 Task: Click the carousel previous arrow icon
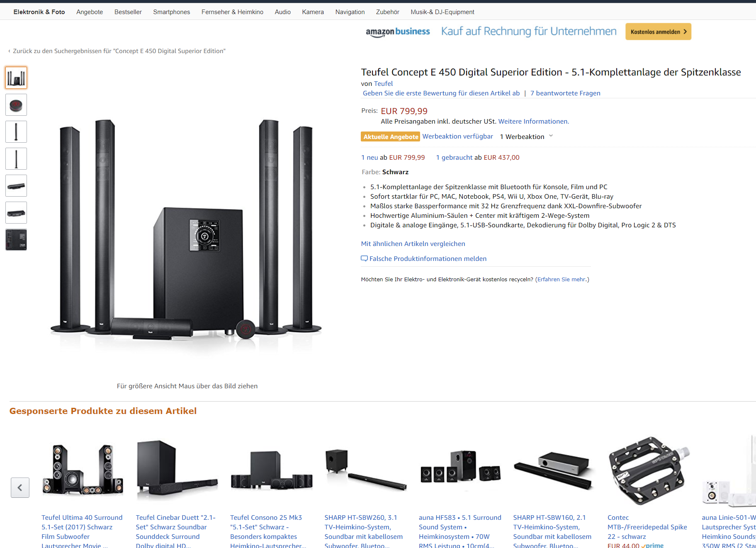click(20, 487)
